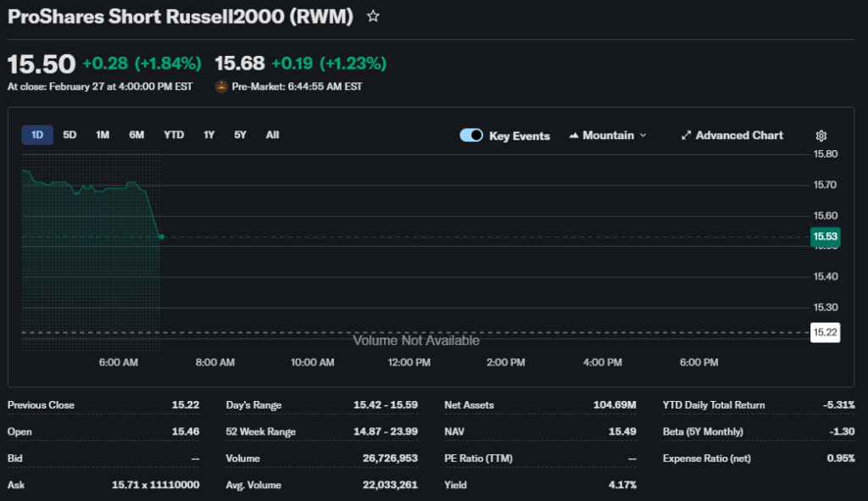Image resolution: width=868 pixels, height=501 pixels.
Task: Choose the YTD chart range
Action: 174,135
